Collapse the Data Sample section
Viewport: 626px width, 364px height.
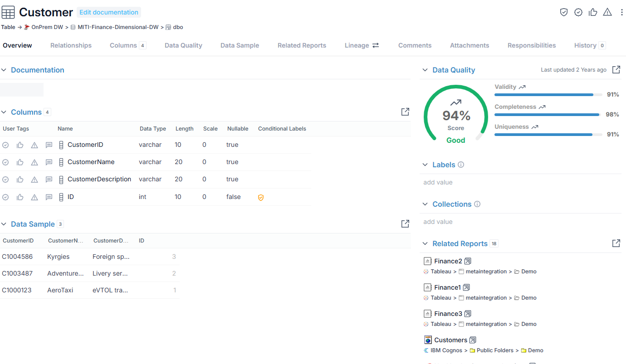[4, 224]
